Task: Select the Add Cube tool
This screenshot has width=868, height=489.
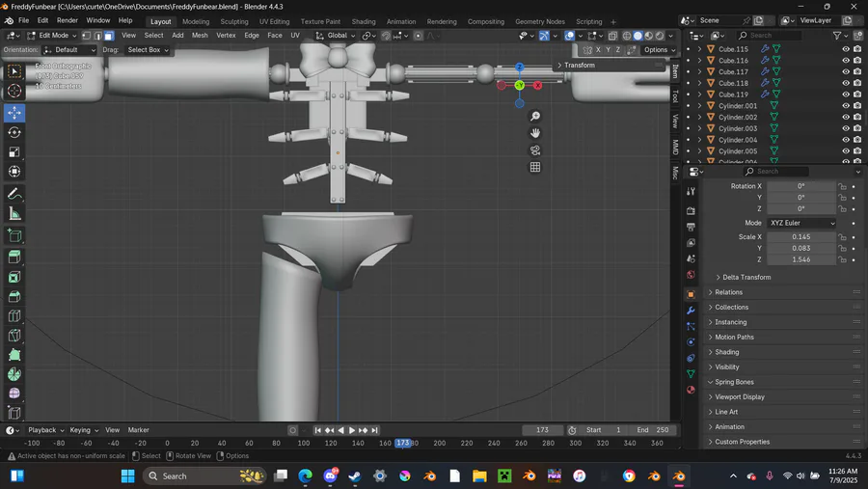Action: pos(14,236)
